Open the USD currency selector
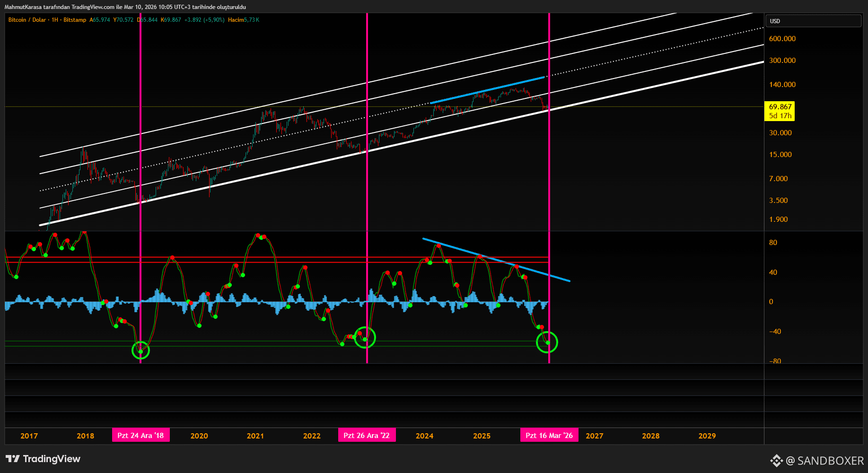868x473 pixels. tap(813, 21)
